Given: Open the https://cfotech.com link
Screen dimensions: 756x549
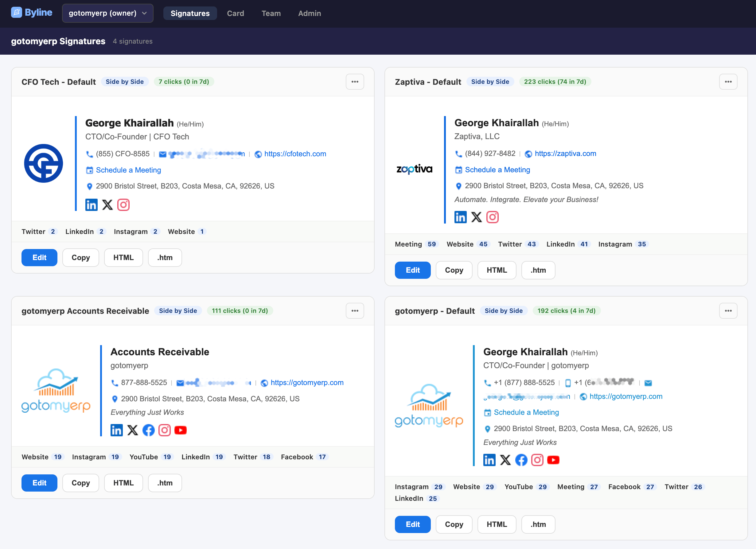Looking at the screenshot, I should (x=295, y=154).
